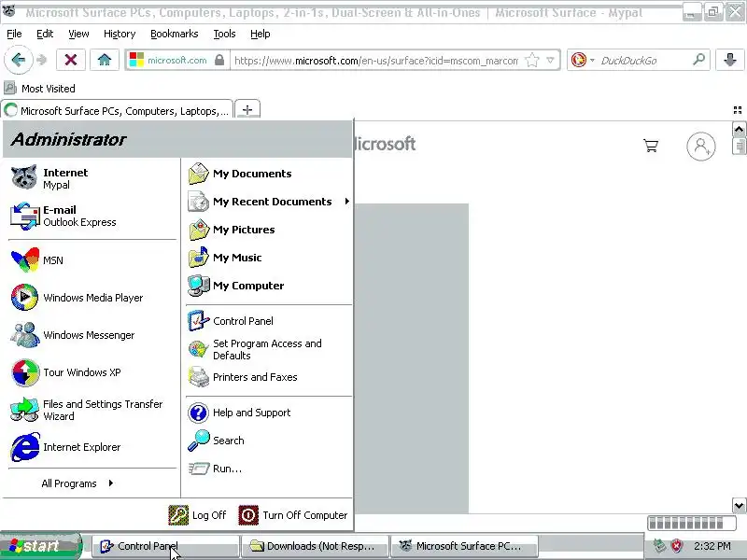The image size is (747, 560).
Task: Bookmark this page with the star icon
Action: point(531,61)
